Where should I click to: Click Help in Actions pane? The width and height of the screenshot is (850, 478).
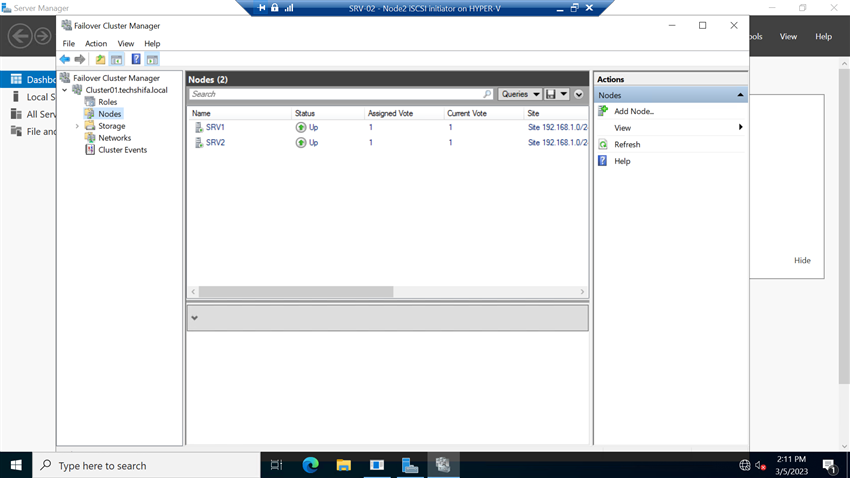622,161
